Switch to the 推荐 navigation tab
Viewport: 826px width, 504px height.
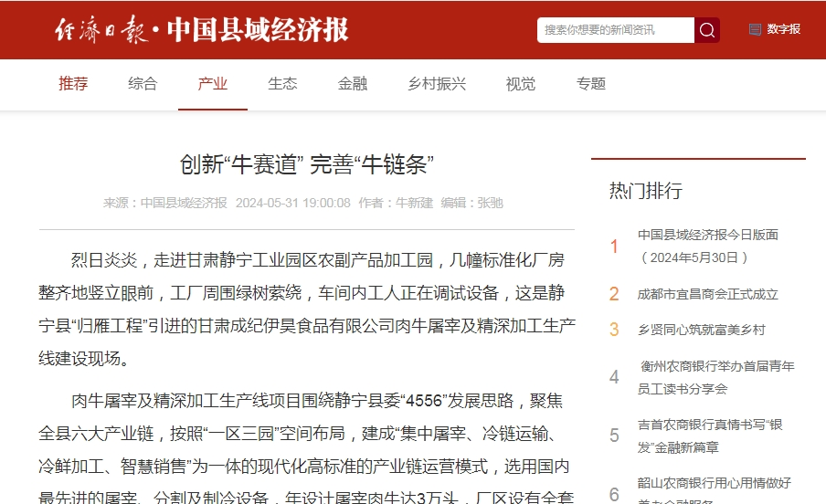coord(73,84)
